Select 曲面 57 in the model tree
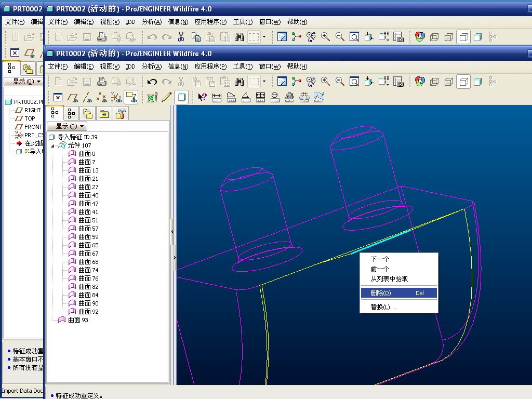 pyautogui.click(x=88, y=229)
